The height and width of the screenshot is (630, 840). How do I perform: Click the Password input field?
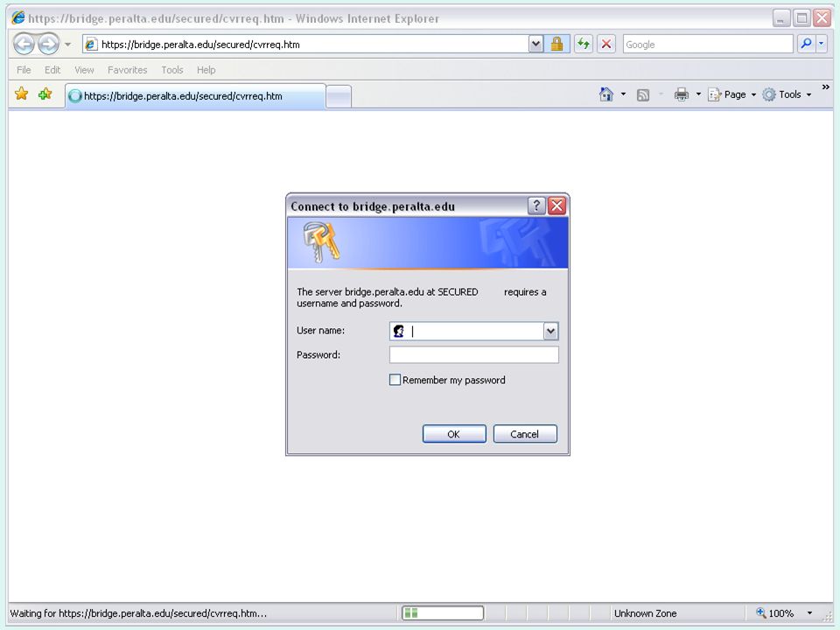[474, 354]
